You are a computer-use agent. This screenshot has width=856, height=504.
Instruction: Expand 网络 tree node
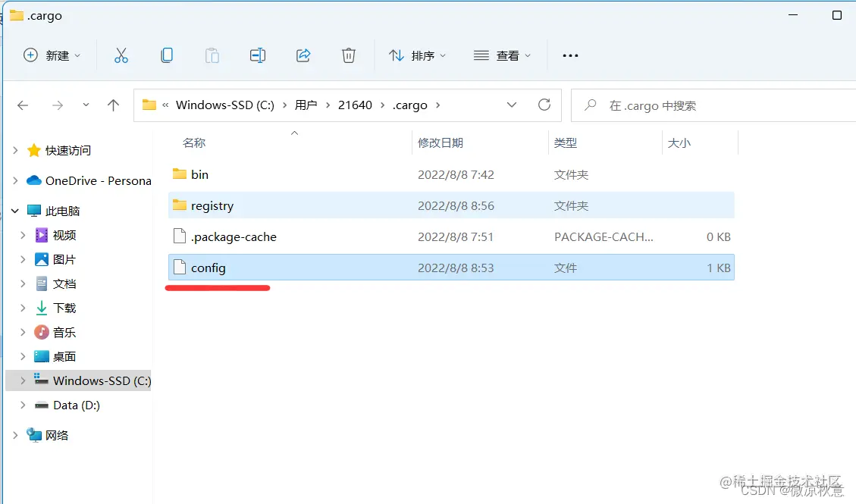(x=15, y=435)
